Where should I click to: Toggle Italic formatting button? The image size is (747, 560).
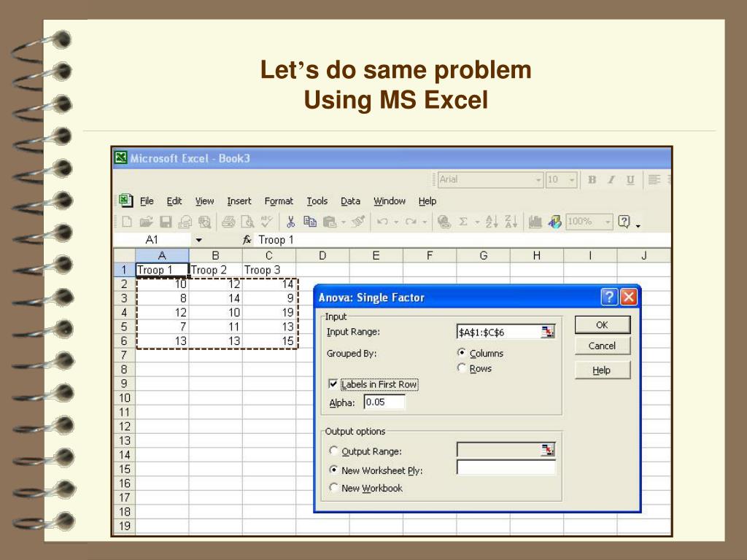(611, 179)
